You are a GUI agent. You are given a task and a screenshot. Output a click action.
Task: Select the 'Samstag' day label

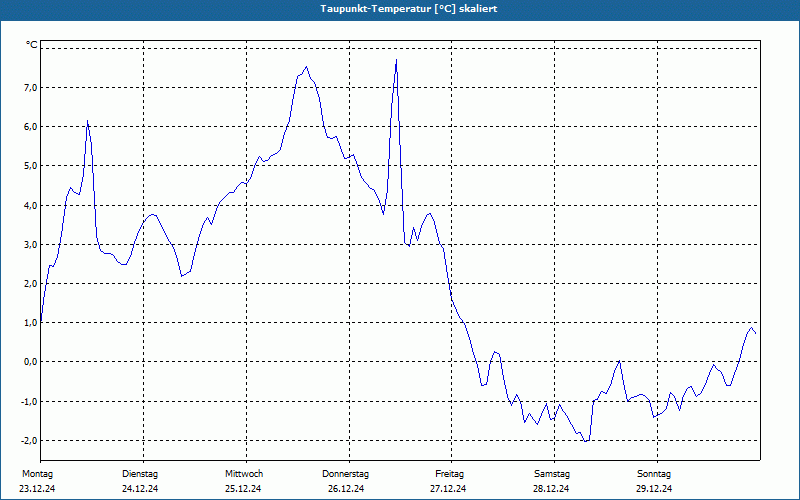552,474
